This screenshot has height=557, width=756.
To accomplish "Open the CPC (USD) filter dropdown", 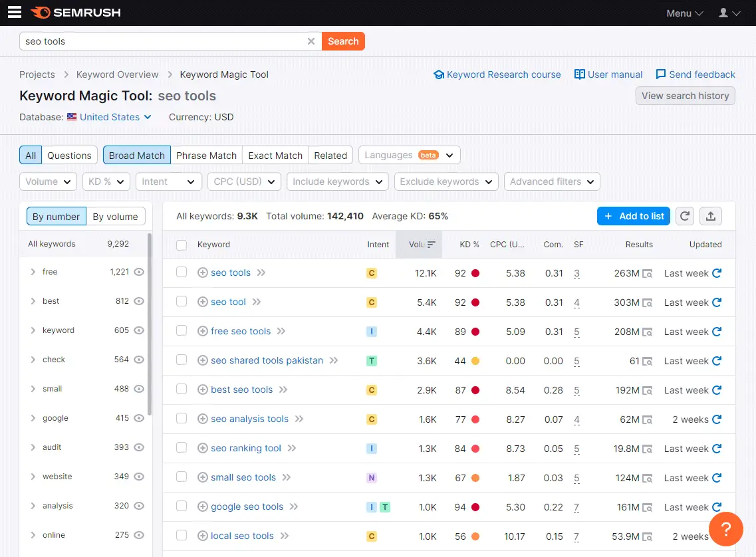I will pyautogui.click(x=245, y=181).
